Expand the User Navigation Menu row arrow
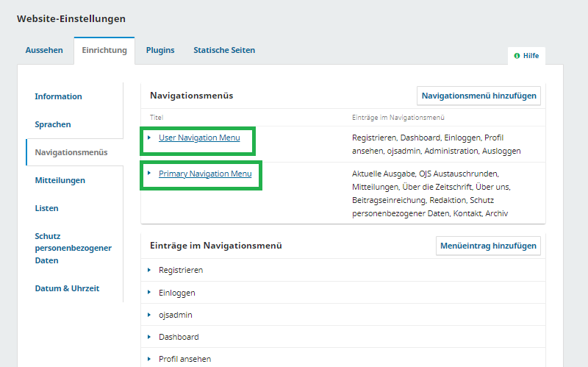Image resolution: width=588 pixels, height=367 pixels. pos(149,138)
